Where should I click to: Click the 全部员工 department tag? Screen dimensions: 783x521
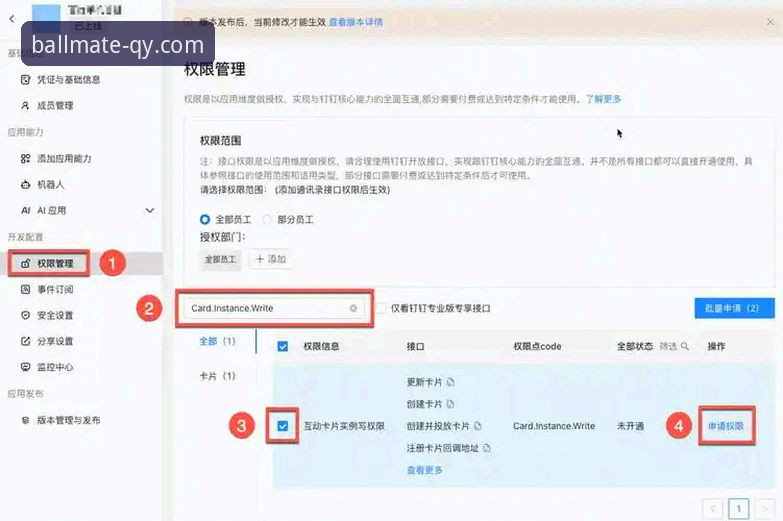pyautogui.click(x=220, y=259)
